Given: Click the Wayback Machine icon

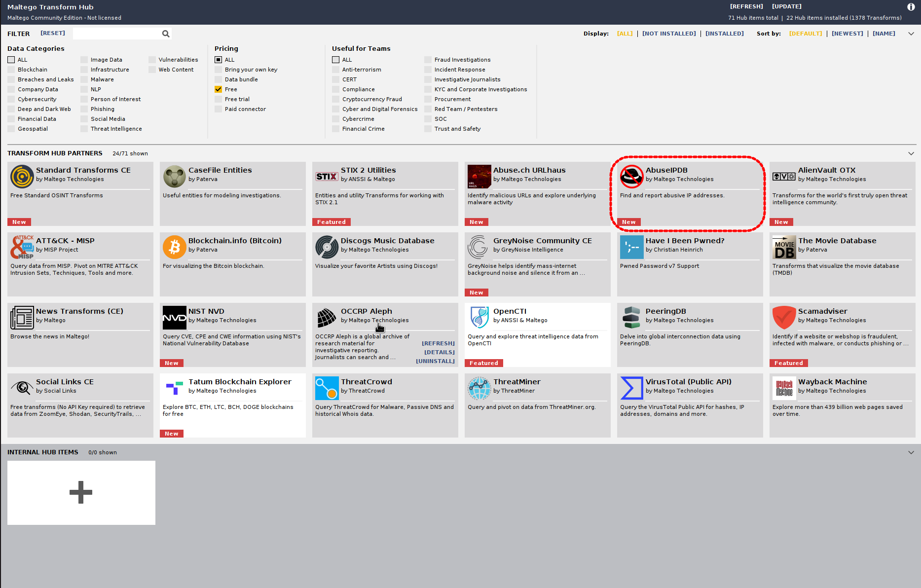Looking at the screenshot, I should (x=784, y=388).
